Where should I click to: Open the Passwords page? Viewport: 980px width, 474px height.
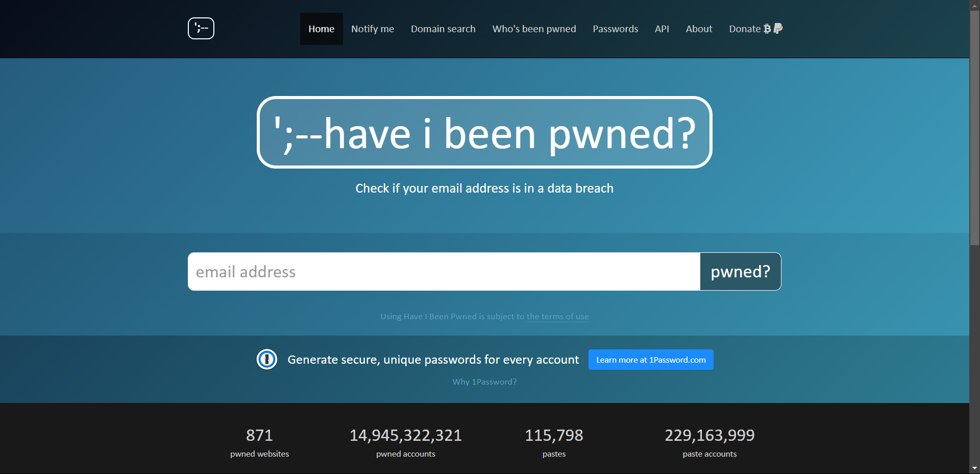pyautogui.click(x=615, y=29)
